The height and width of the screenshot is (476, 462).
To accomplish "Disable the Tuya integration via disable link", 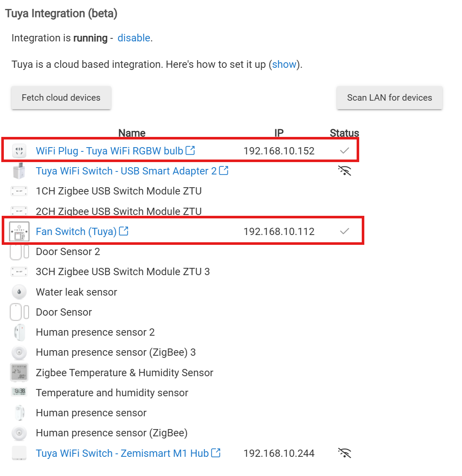I will click(134, 38).
